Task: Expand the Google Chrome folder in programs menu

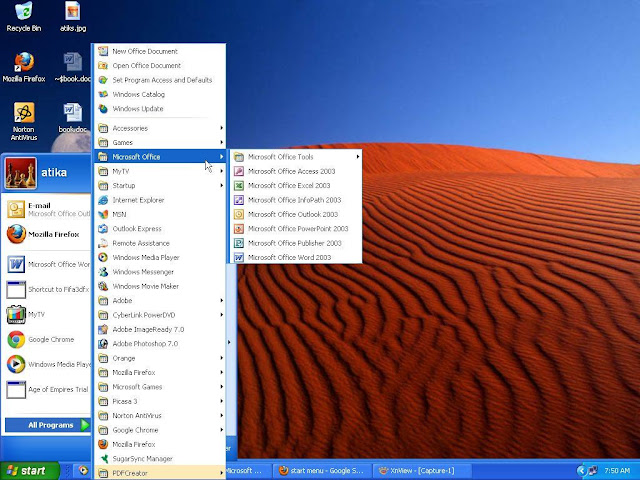Action: [160, 430]
